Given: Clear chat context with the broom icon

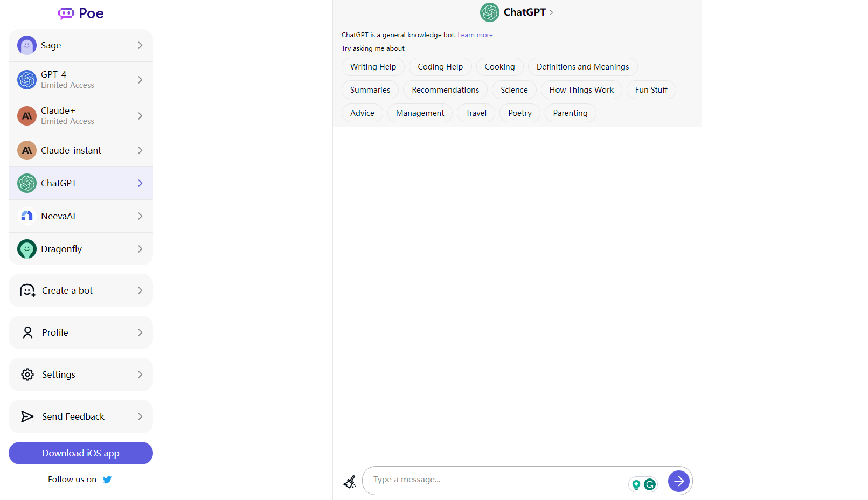Looking at the screenshot, I should click(350, 482).
